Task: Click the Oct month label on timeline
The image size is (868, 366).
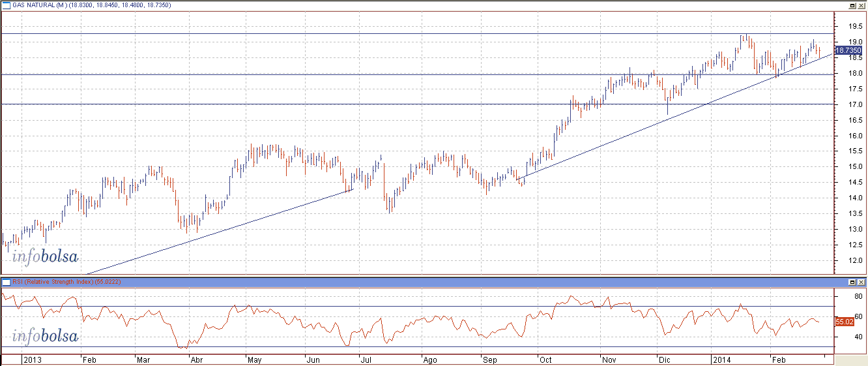Action: point(545,359)
